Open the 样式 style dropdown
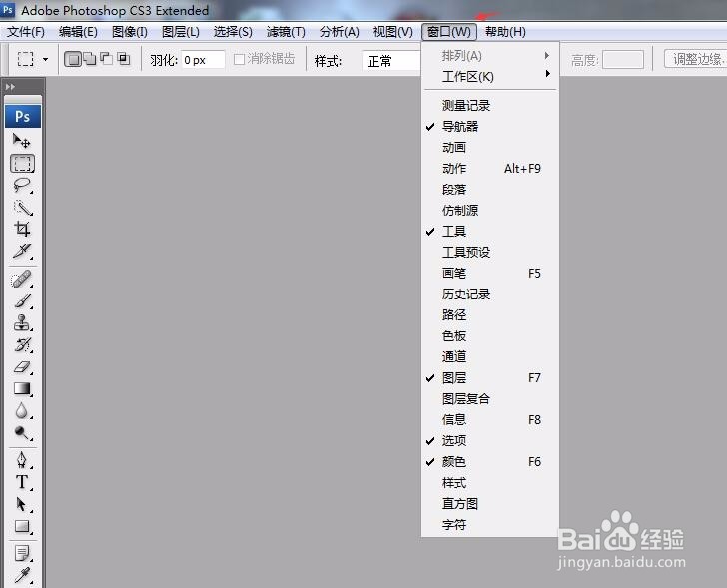Viewport: 727px width, 588px height. [x=390, y=61]
